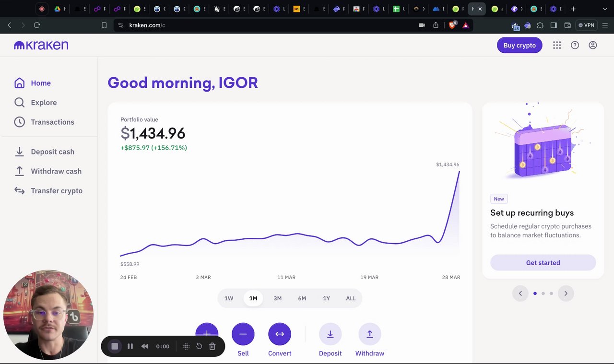This screenshot has width=614, height=364.
Task: Share the page with share icon
Action: (436, 25)
